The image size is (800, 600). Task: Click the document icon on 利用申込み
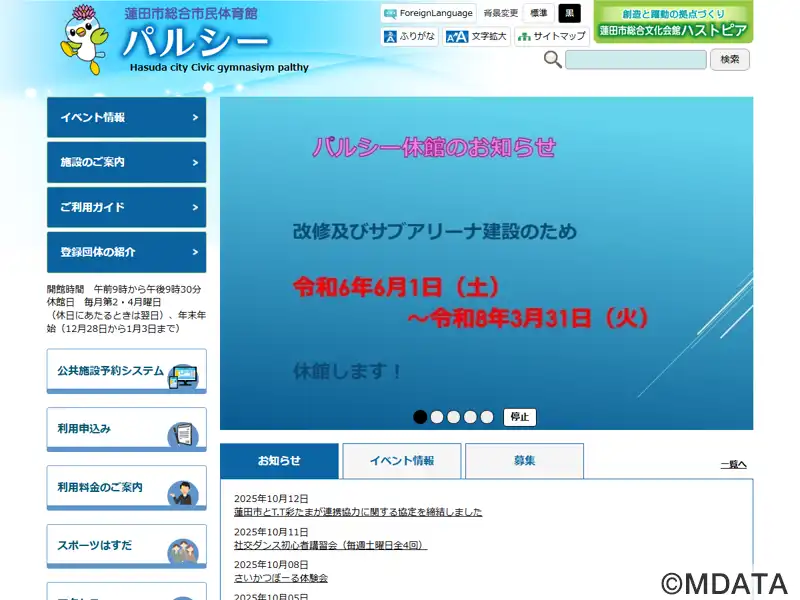pos(183,435)
